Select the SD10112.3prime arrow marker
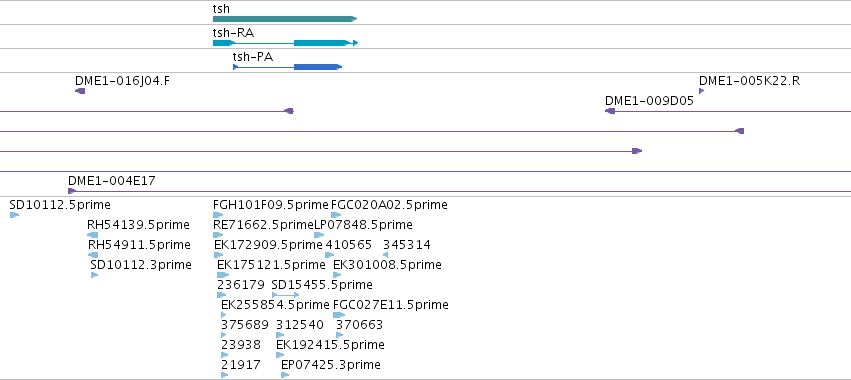This screenshot has height=380, width=851. pyautogui.click(x=94, y=275)
